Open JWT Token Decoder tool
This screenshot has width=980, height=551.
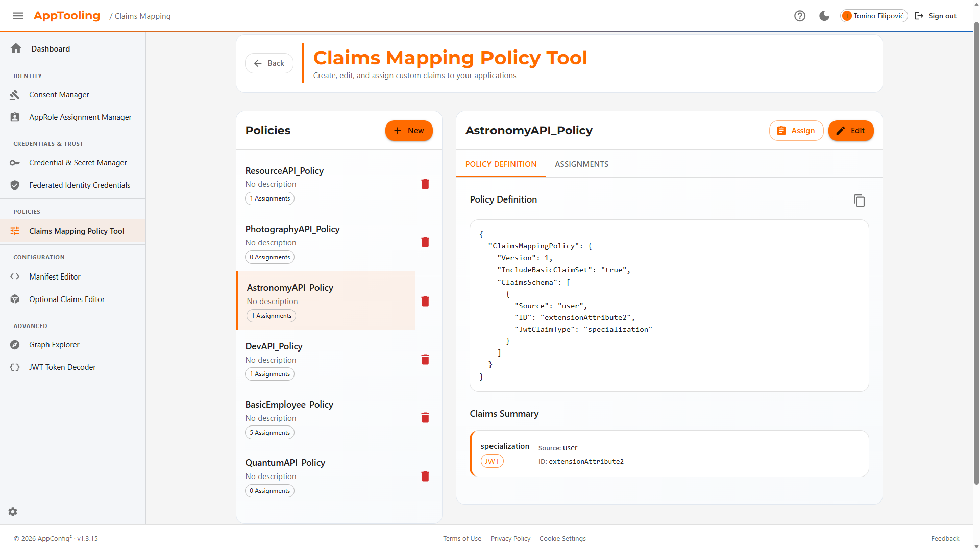point(62,367)
